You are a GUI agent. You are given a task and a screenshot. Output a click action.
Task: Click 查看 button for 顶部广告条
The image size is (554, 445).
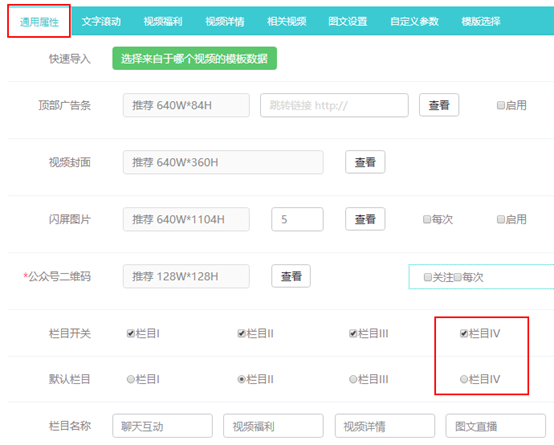[439, 105]
